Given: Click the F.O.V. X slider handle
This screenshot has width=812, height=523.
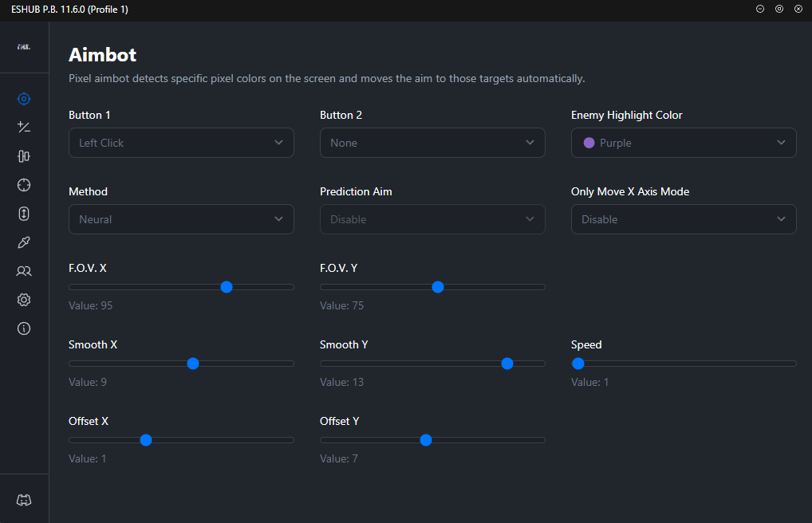Looking at the screenshot, I should point(227,287).
